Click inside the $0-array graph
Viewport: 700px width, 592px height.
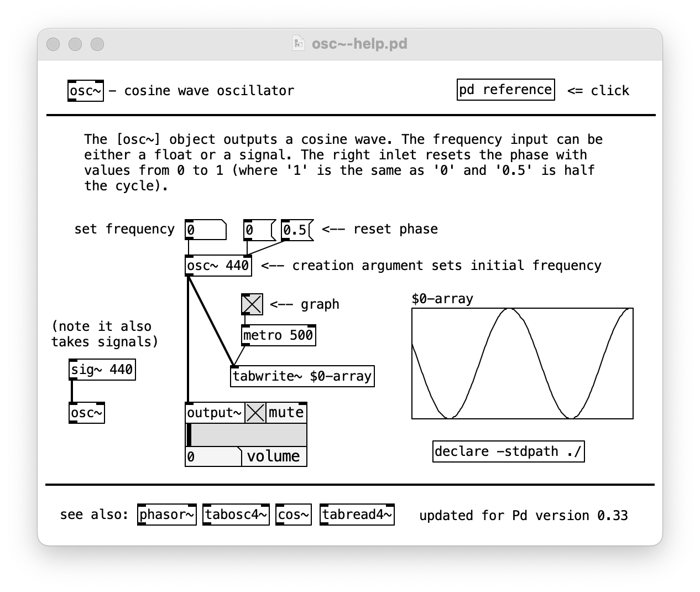pos(523,363)
